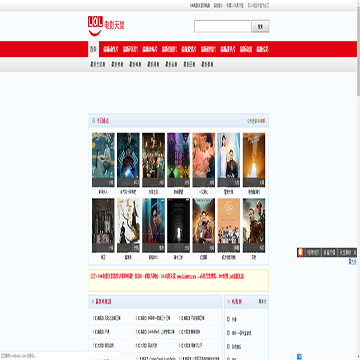Viewport: 360px width, 360px height.
Task: Click the orange icon on the floating side widget
Action: (x=301, y=253)
